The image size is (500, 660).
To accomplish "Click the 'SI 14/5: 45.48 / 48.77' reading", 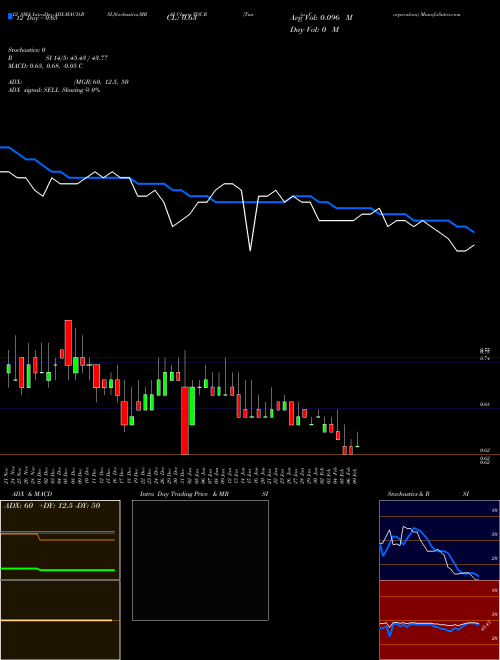I will click(x=77, y=58).
